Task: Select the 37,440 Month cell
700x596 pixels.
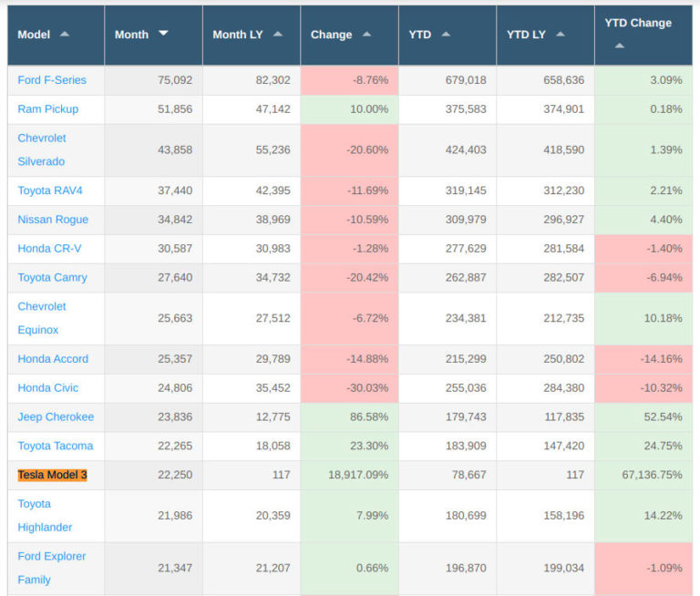Action: pos(153,190)
